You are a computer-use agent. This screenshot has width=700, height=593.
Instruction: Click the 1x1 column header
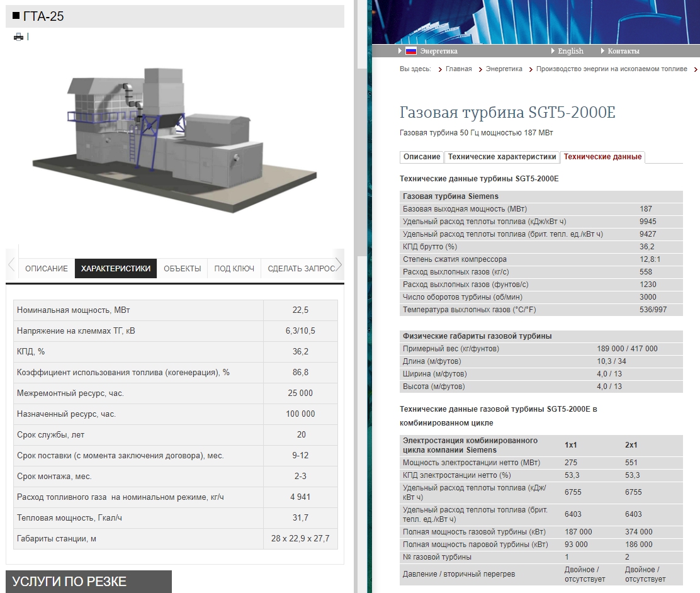click(570, 445)
